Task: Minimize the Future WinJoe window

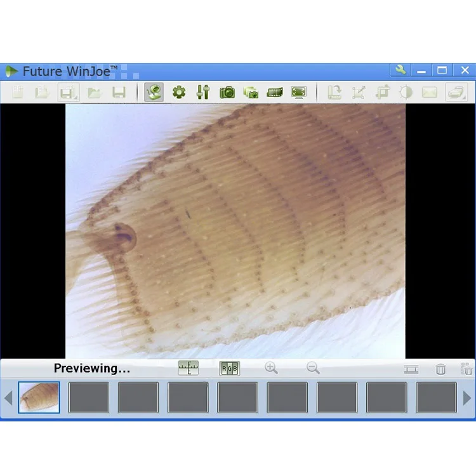Action: (421, 70)
